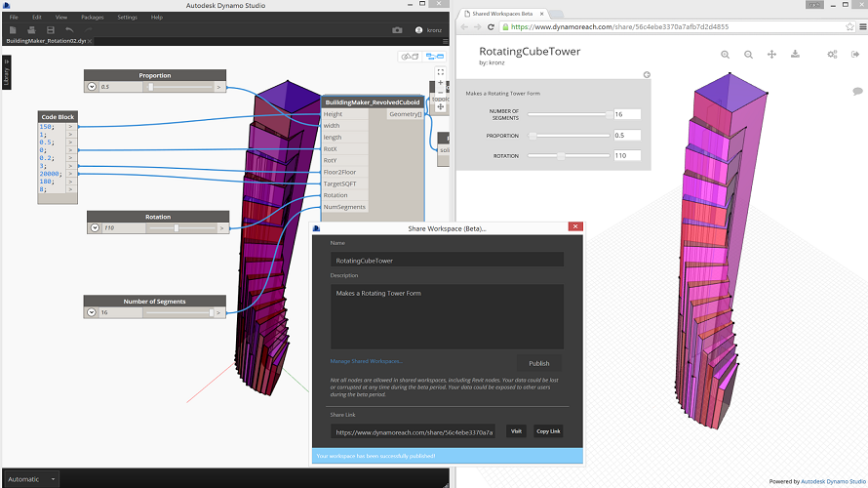Click the camera screenshot icon in Dynamo
The image size is (868, 488).
click(398, 30)
